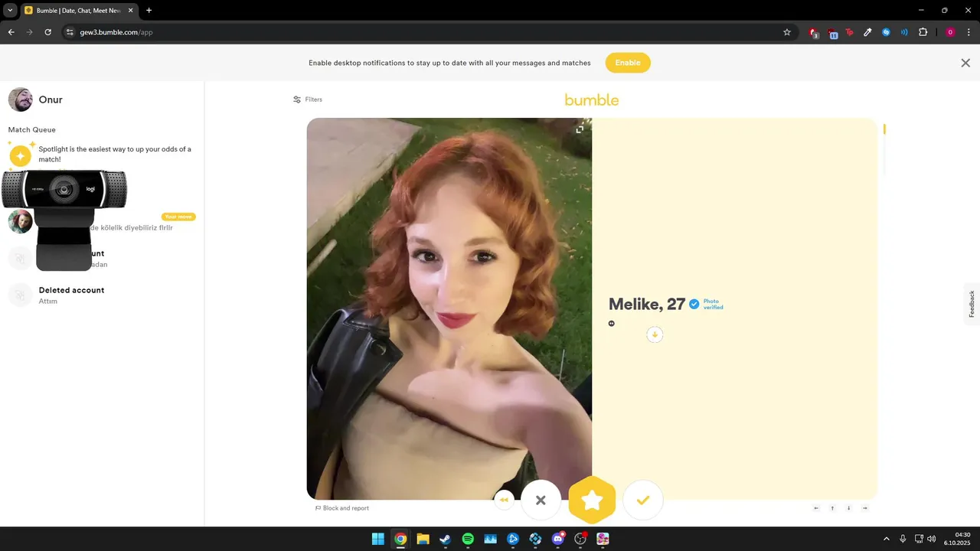The height and width of the screenshot is (551, 980).
Task: Select the Bumble browser tab
Action: [x=78, y=11]
